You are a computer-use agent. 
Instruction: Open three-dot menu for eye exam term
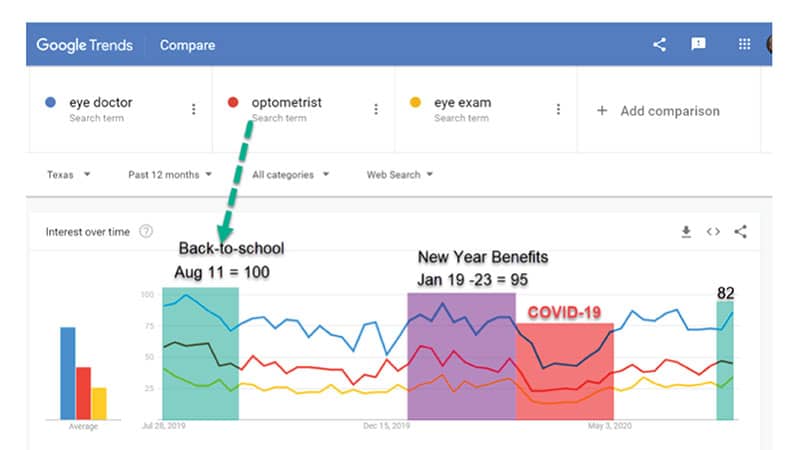click(x=558, y=109)
